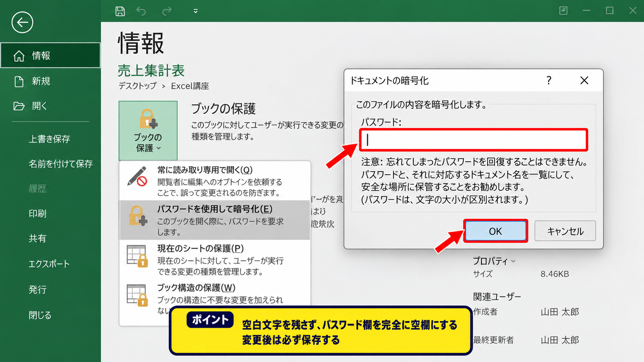644x362 pixels.
Task: Choose 上書き保存 in the sidebar
Action: pos(50,139)
